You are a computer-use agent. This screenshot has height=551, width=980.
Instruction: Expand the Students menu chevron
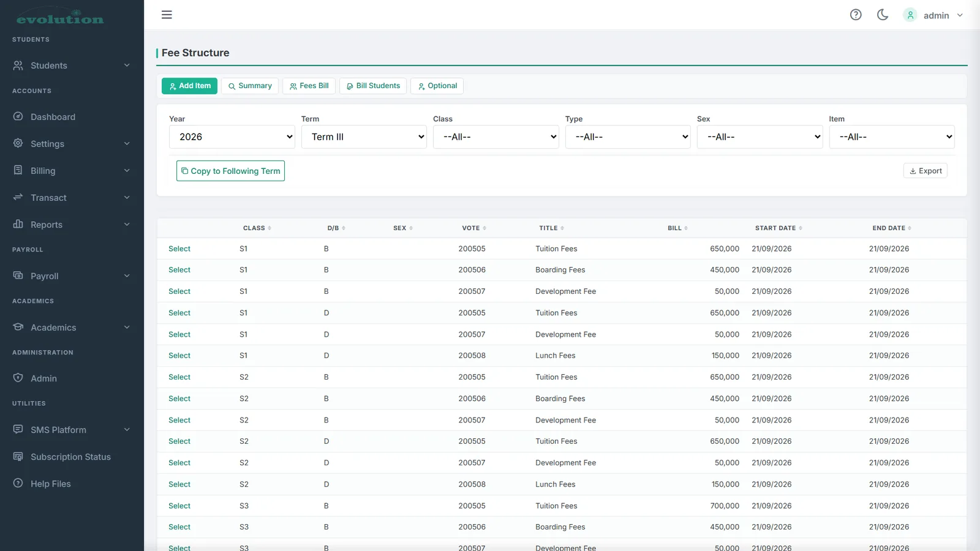[x=127, y=66]
